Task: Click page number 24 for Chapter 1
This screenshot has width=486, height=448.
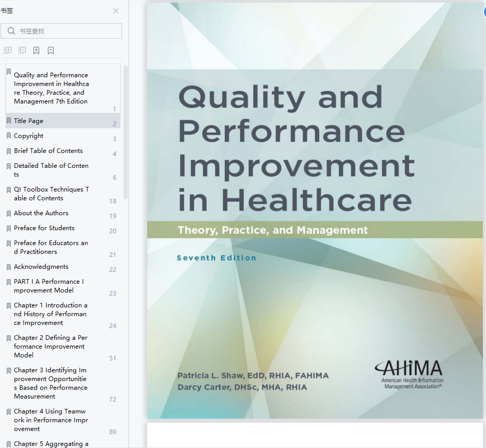Action: (x=113, y=326)
